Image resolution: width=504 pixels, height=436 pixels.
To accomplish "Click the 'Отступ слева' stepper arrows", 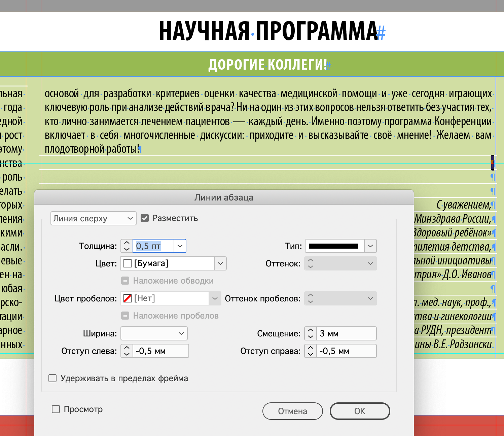I will click(127, 351).
